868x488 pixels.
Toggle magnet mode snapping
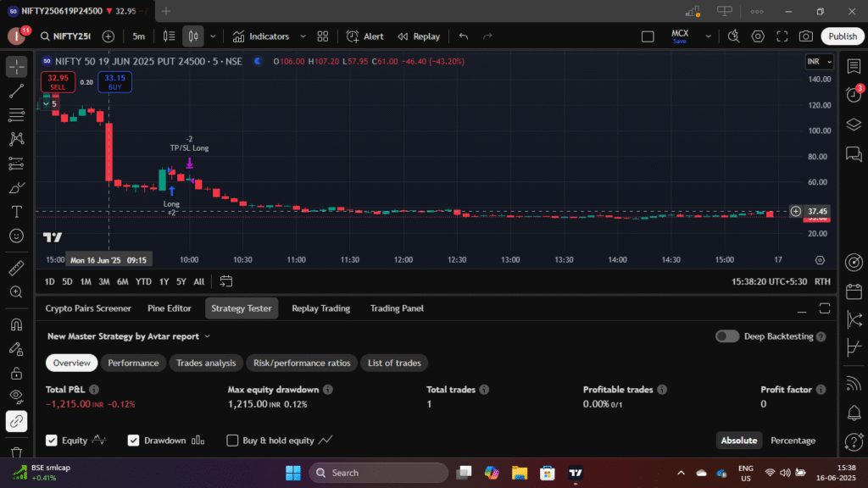[17, 324]
